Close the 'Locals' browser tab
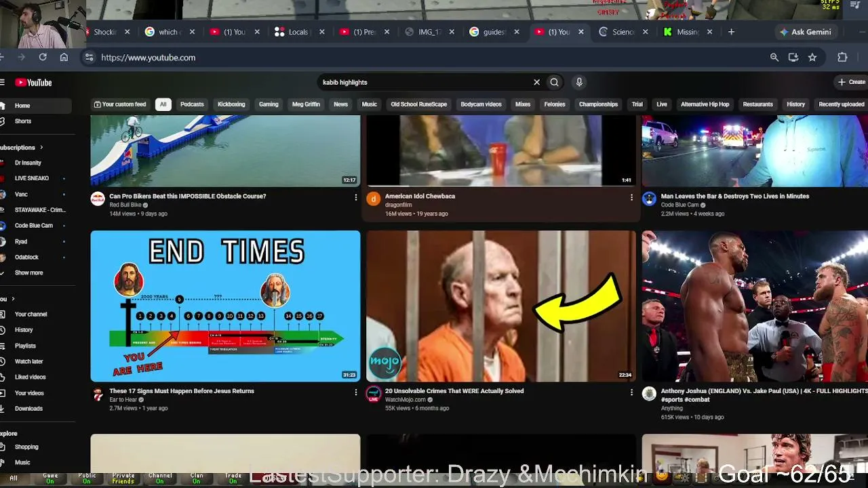Image resolution: width=868 pixels, height=488 pixels. click(322, 32)
